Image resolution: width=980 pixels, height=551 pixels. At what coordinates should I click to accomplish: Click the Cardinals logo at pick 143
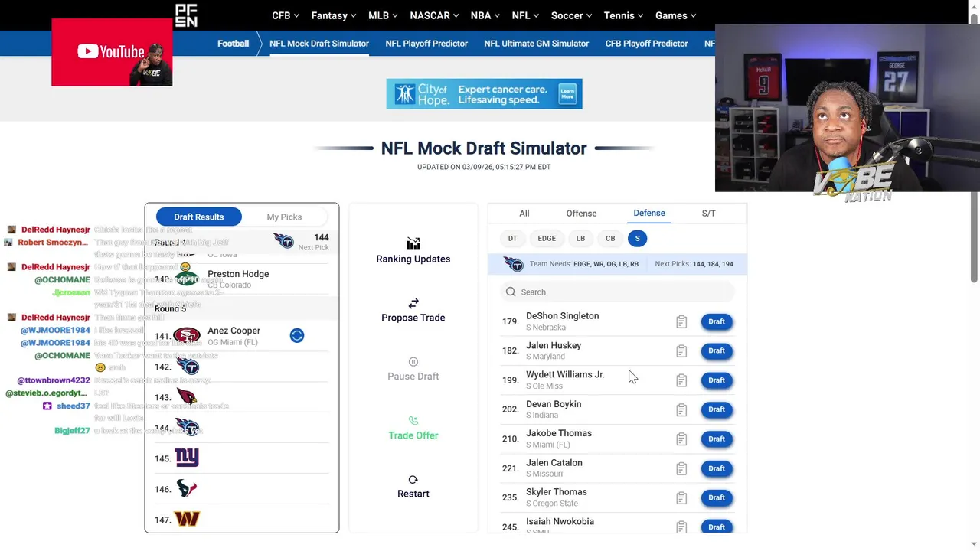click(x=187, y=397)
